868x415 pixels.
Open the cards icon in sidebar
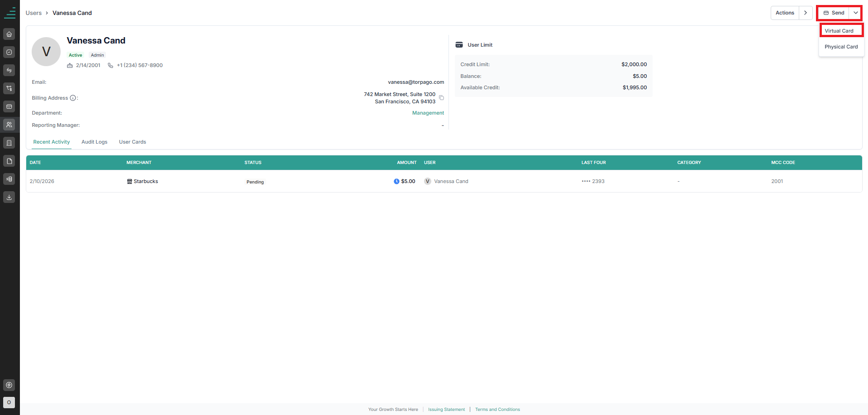(9, 106)
